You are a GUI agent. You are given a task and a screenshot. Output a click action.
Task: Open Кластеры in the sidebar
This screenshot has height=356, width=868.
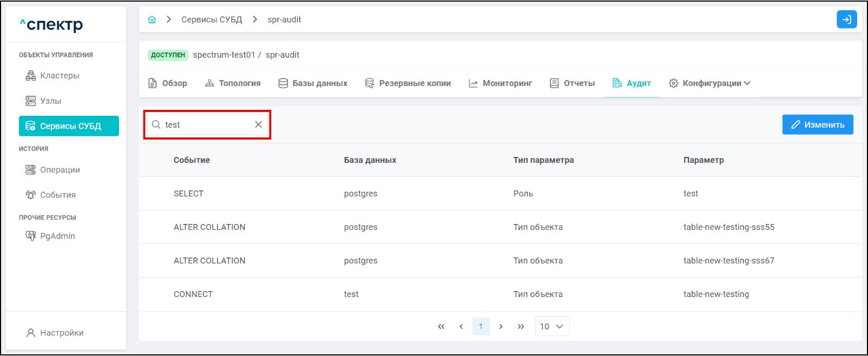click(60, 76)
